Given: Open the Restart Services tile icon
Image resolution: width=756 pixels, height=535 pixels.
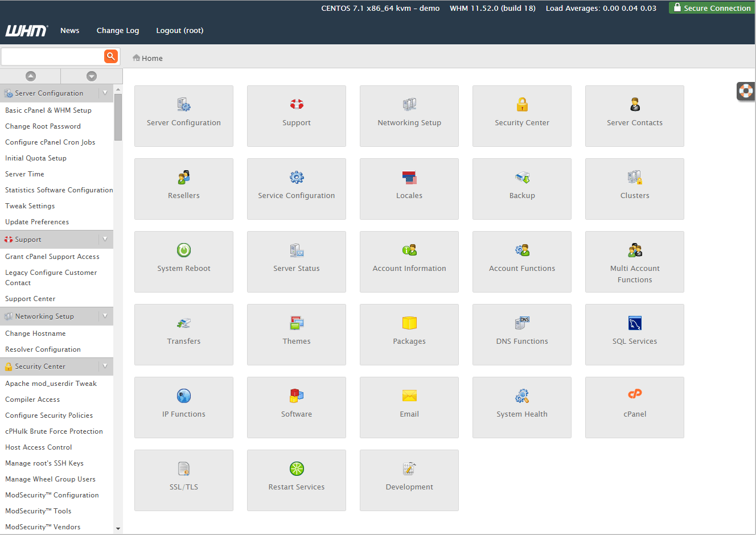Looking at the screenshot, I should 297,468.
